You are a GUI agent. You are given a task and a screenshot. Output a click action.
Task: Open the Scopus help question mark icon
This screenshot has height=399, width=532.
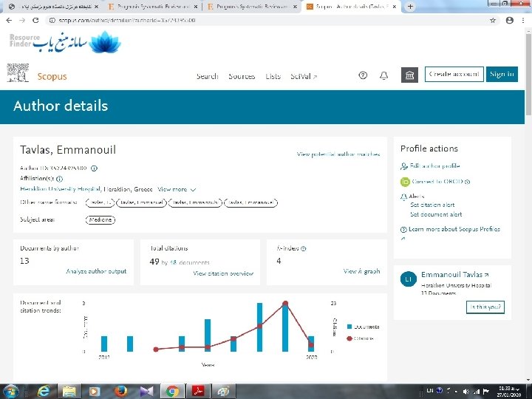click(x=363, y=75)
